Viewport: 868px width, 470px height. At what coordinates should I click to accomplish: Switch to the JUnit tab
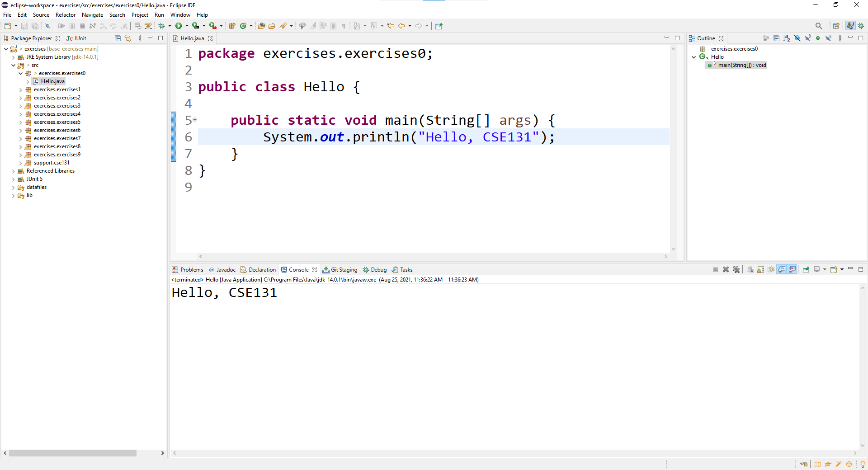click(x=76, y=38)
